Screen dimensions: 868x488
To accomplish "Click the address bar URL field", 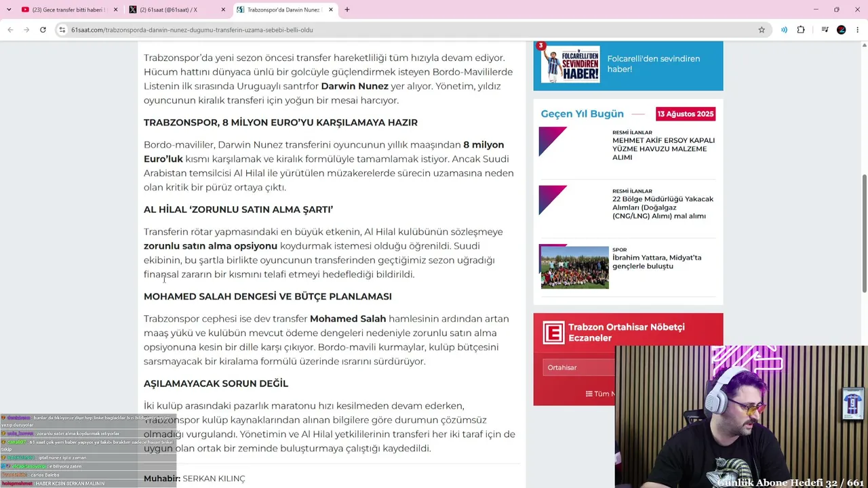I will pos(407,30).
